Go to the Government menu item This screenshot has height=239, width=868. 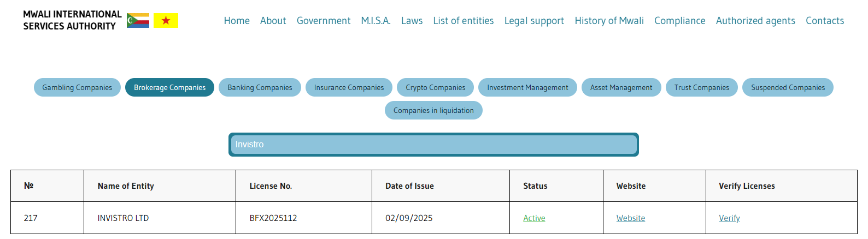(x=323, y=21)
